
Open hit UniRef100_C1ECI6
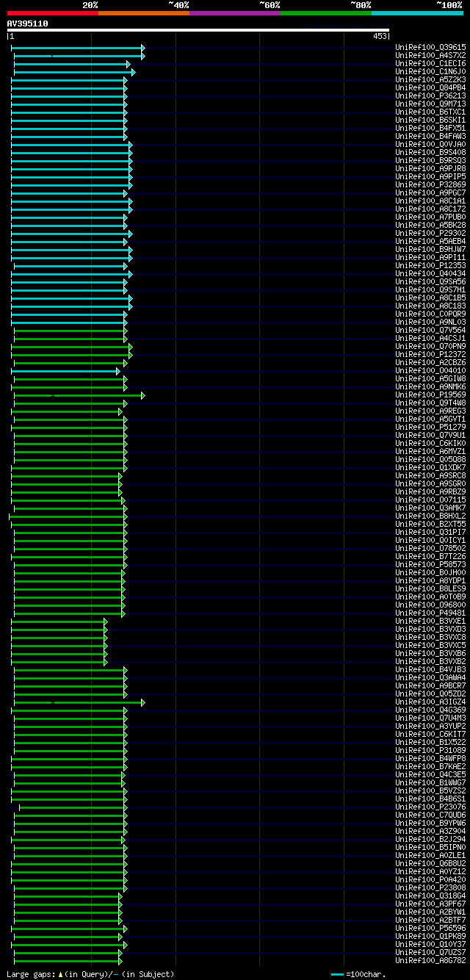(430, 63)
